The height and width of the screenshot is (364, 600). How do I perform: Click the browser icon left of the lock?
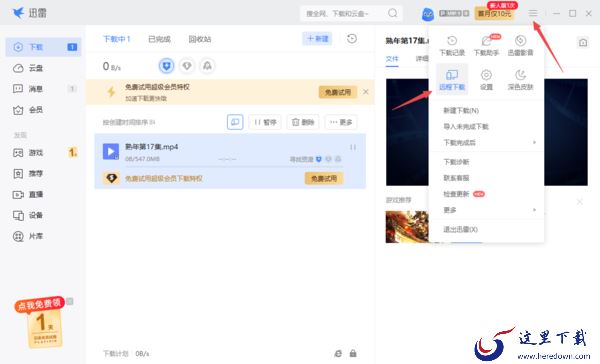[x=338, y=353]
